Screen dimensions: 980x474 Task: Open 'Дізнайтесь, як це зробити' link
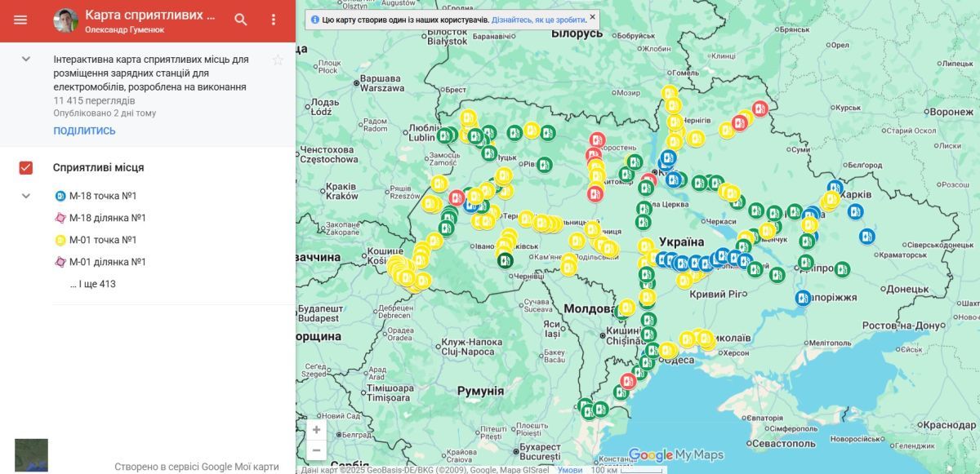click(538, 20)
